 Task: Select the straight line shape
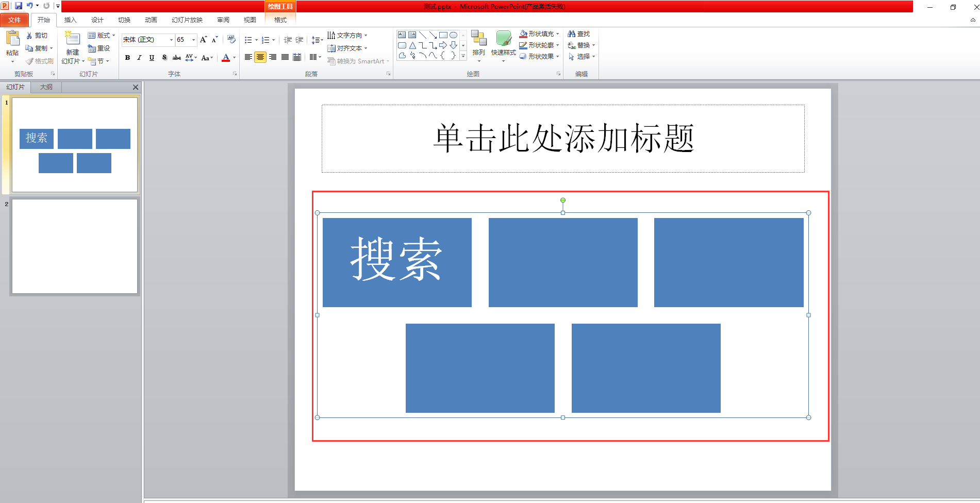[x=423, y=35]
